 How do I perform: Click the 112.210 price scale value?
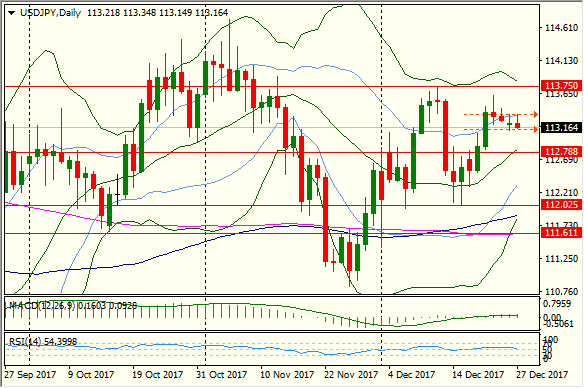(x=562, y=193)
